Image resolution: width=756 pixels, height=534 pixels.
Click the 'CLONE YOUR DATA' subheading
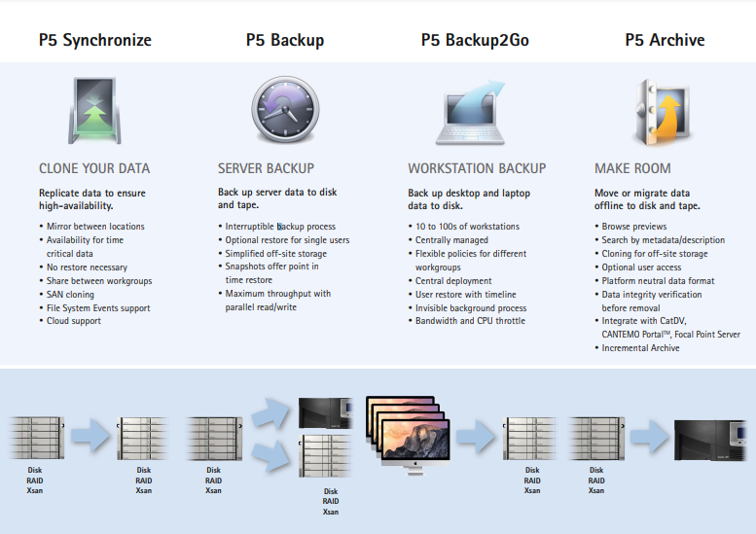click(x=94, y=168)
